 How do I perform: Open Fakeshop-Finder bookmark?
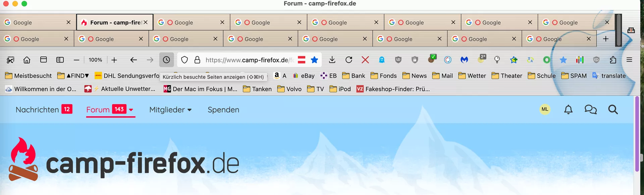coord(393,89)
